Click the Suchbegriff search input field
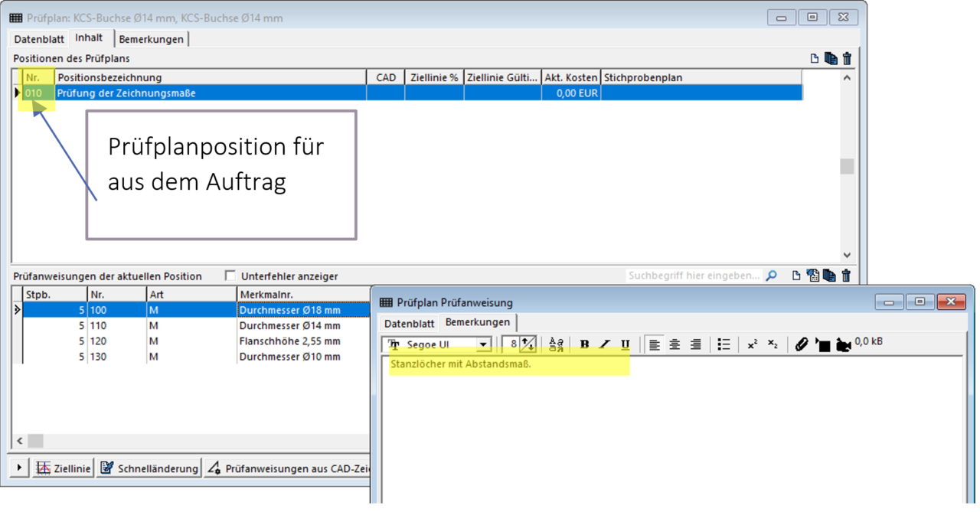Screen dimensions: 980x512 pos(694,276)
